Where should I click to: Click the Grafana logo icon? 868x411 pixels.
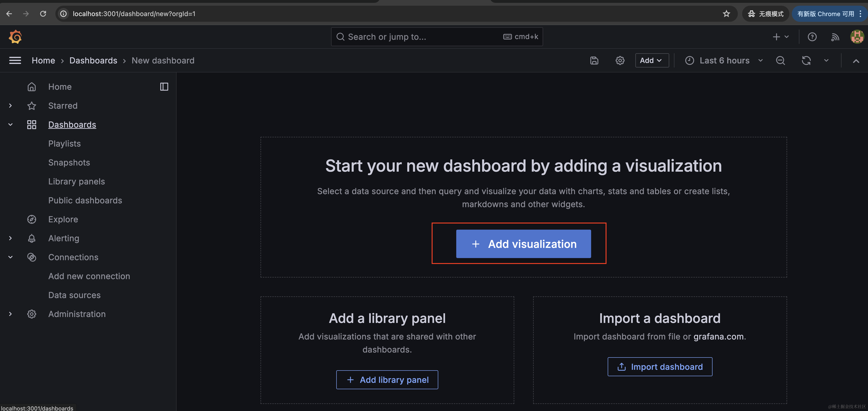tap(15, 37)
